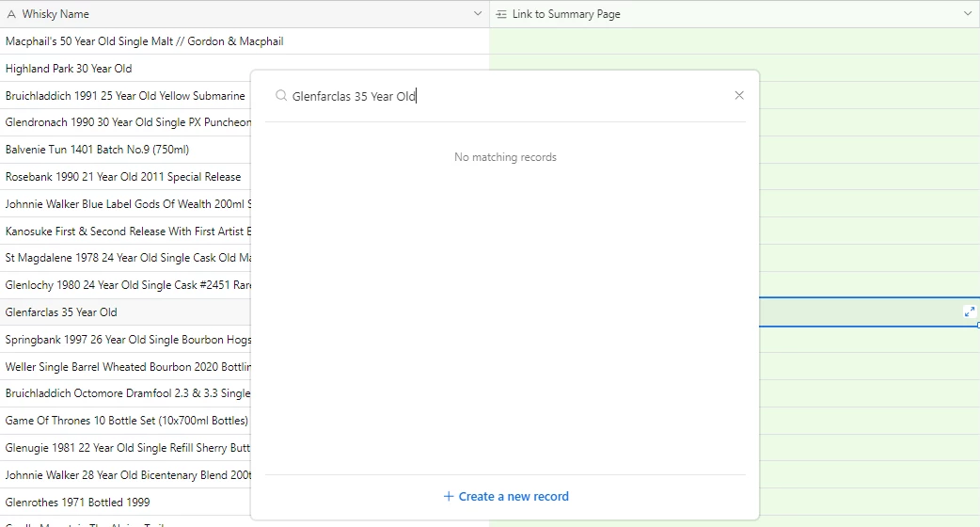Image resolution: width=980 pixels, height=527 pixels.
Task: Select Glendronach 1990 30 Year Old cell
Action: coord(125,122)
